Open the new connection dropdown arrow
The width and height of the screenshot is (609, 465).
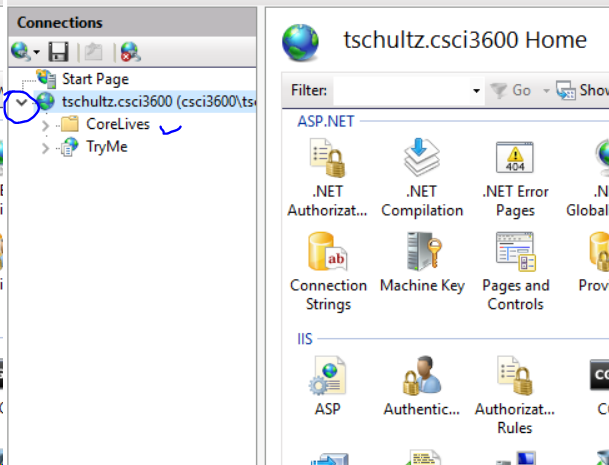pyautogui.click(x=37, y=52)
